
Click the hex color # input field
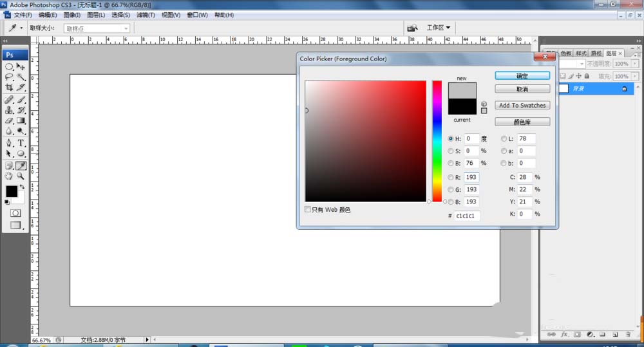[x=467, y=216]
